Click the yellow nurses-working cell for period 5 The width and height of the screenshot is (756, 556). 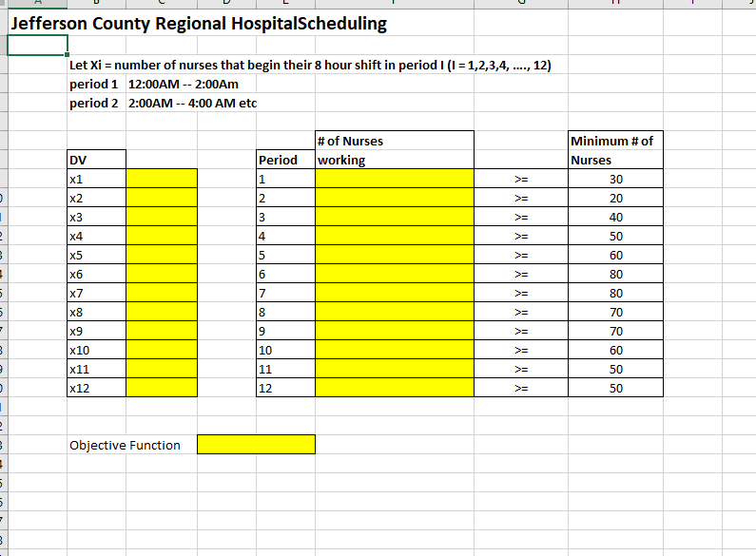tap(395, 255)
